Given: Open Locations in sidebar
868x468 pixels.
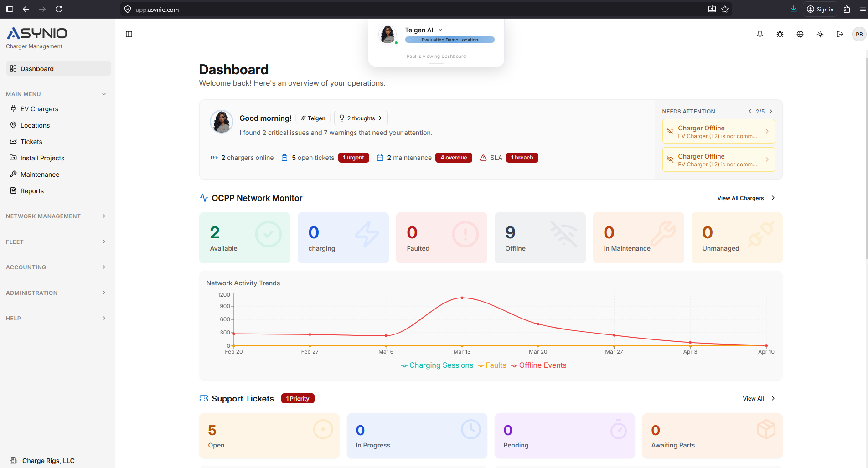Looking at the screenshot, I should [x=58, y=125].
